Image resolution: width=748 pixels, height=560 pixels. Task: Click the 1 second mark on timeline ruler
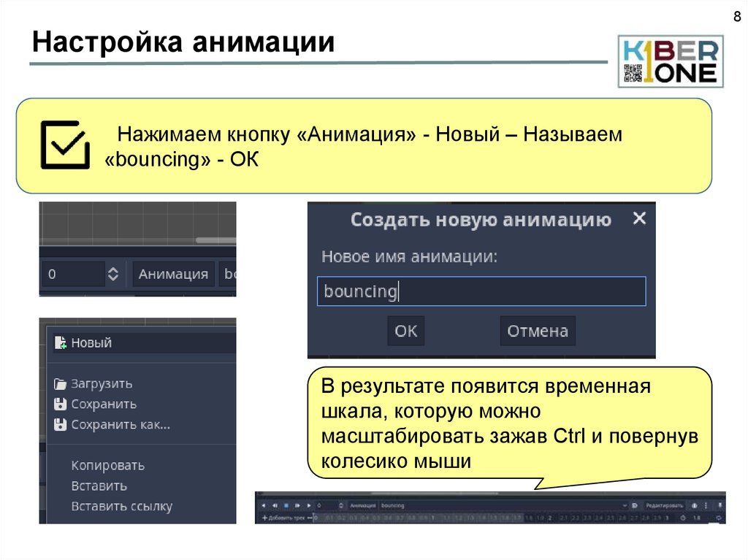pyautogui.click(x=432, y=518)
